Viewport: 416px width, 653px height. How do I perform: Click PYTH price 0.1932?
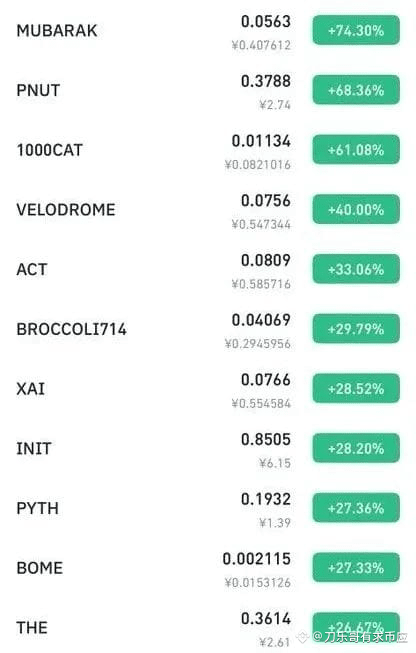(266, 499)
